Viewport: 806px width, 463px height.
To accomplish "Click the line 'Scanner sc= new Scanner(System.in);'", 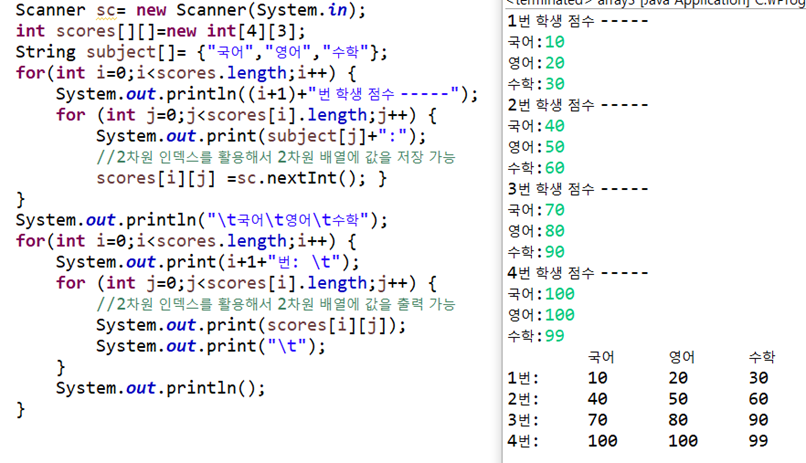I will tap(190, 10).
